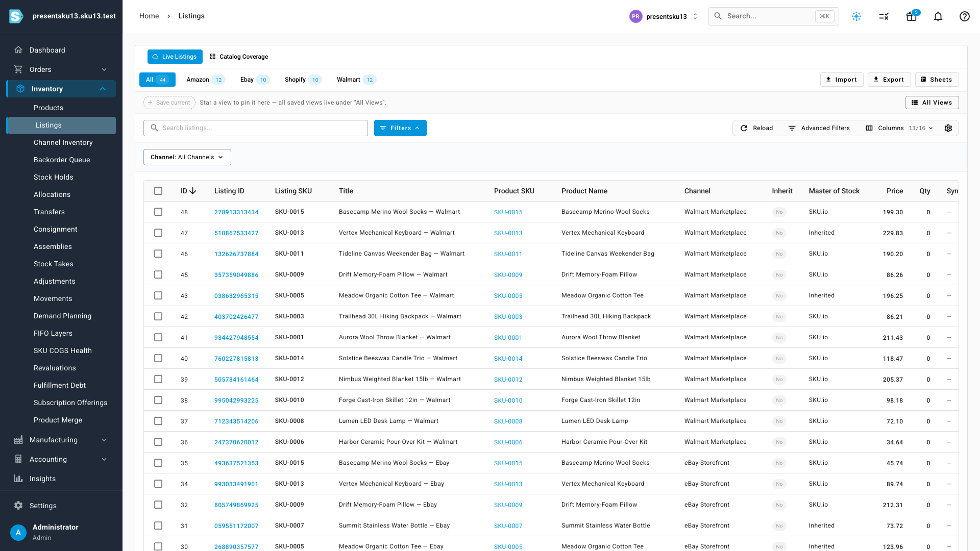Collapse the Inventory menu
The height and width of the screenshot is (551, 980).
(x=103, y=89)
